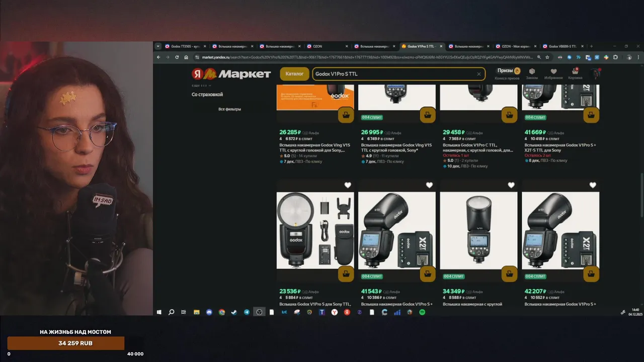This screenshot has width=644, height=362.
Task: Open Windows Start menu
Action: (x=159, y=312)
